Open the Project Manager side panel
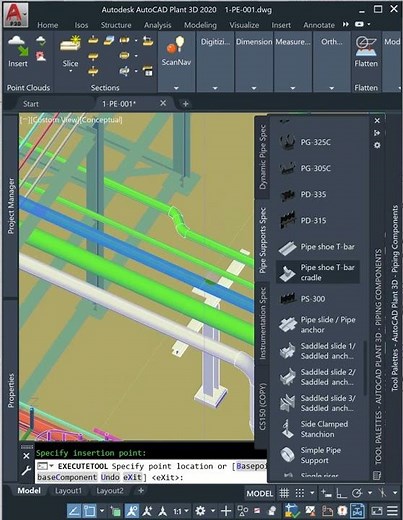The height and width of the screenshot is (520, 403). coord(11,206)
